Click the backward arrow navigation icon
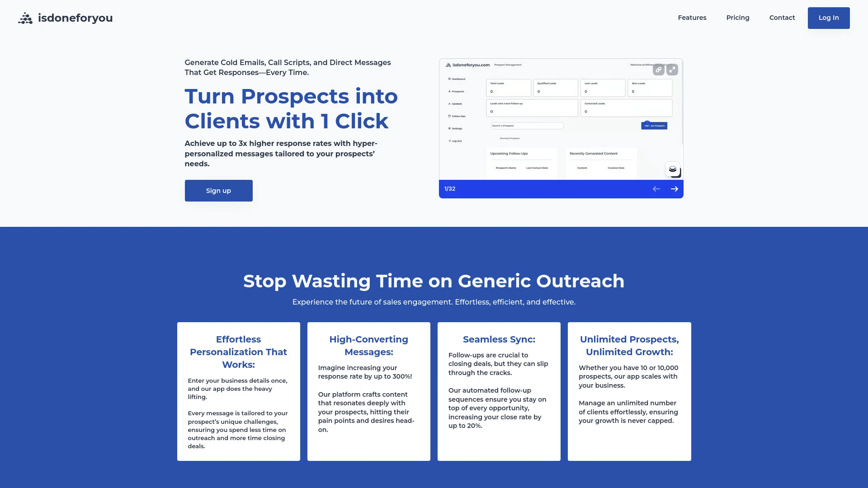Image resolution: width=868 pixels, height=488 pixels. 656,189
